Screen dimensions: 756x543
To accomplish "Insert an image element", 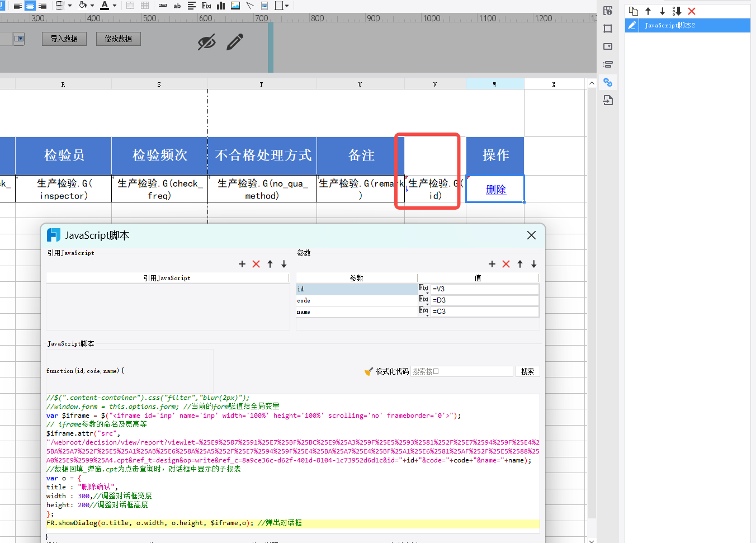I will (235, 6).
